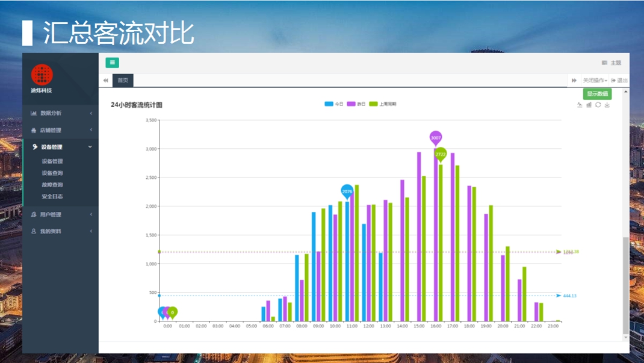Click the green 17:00 bar
644x363 pixels.
click(x=457, y=243)
